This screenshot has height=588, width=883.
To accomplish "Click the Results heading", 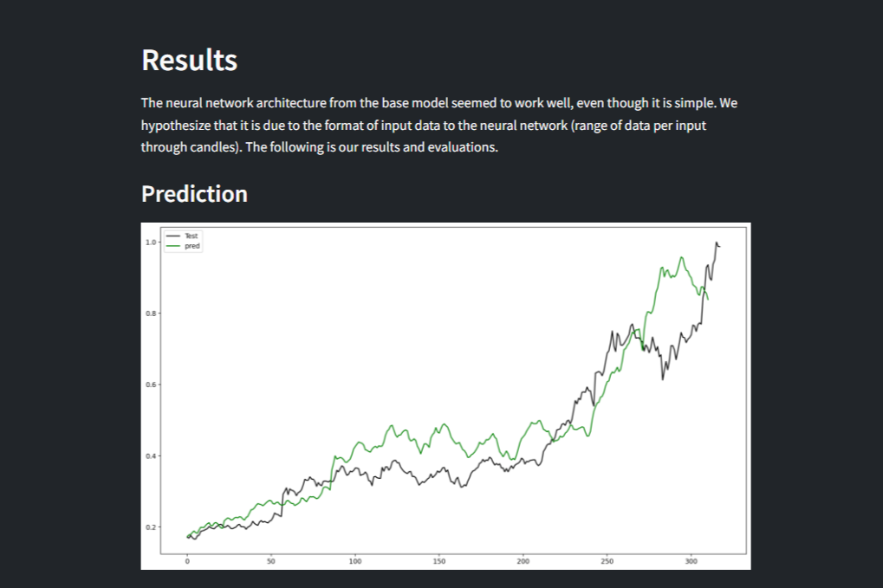I will [x=189, y=61].
